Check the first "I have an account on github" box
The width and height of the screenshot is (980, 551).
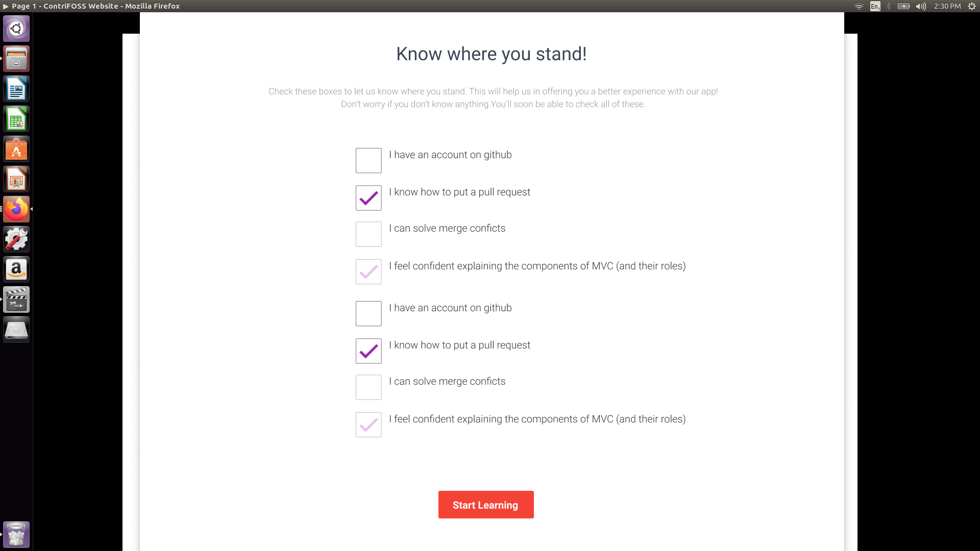[x=369, y=160]
